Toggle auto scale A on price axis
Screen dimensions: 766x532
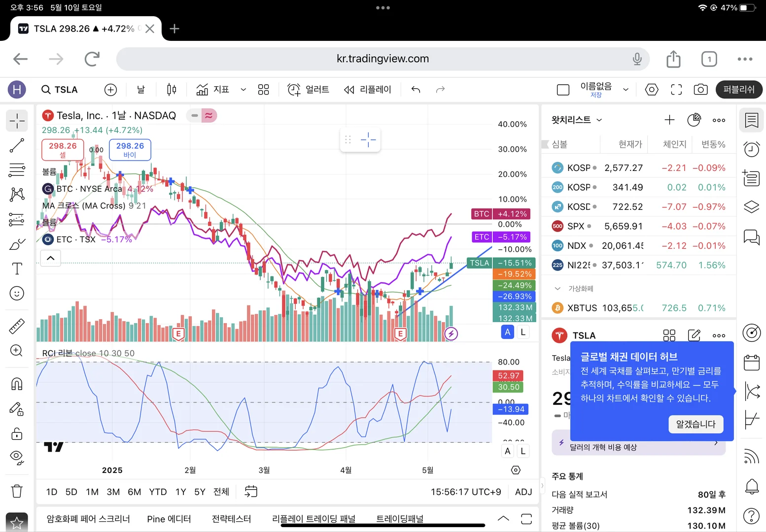(508, 332)
